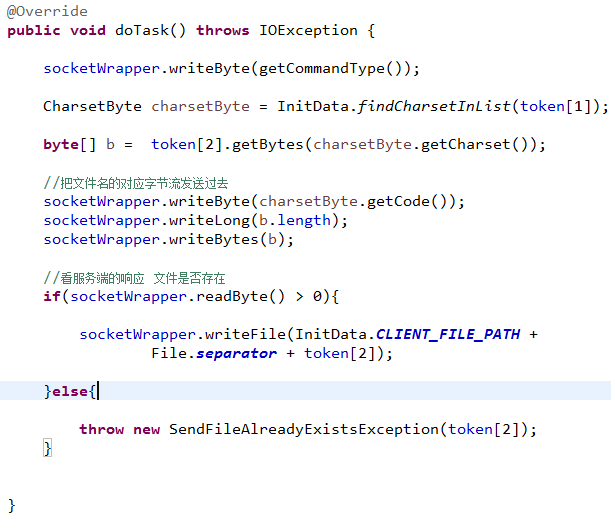Click the writeFile method call
The height and width of the screenshot is (516, 611).
click(x=245, y=334)
